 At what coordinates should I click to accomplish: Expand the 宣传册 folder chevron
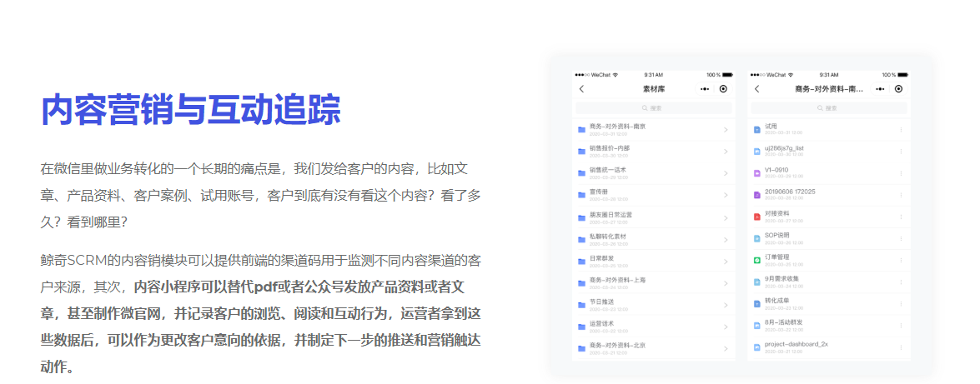pyautogui.click(x=726, y=196)
